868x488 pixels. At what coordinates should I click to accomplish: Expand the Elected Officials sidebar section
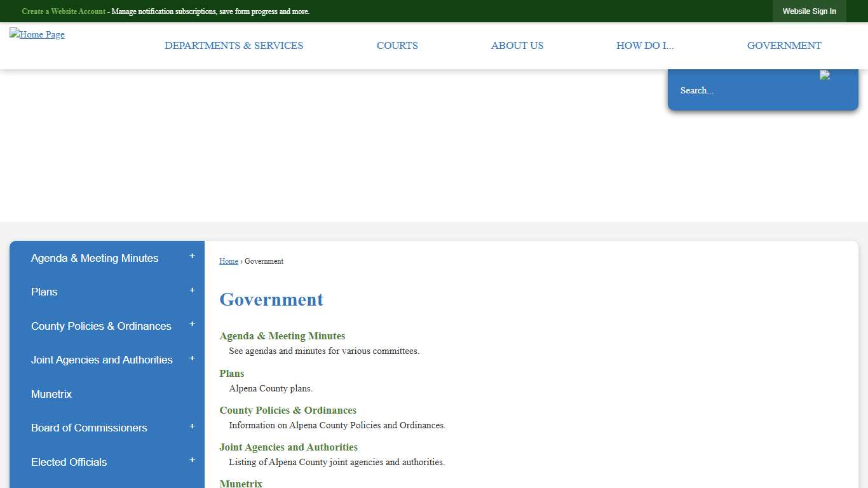(x=192, y=460)
